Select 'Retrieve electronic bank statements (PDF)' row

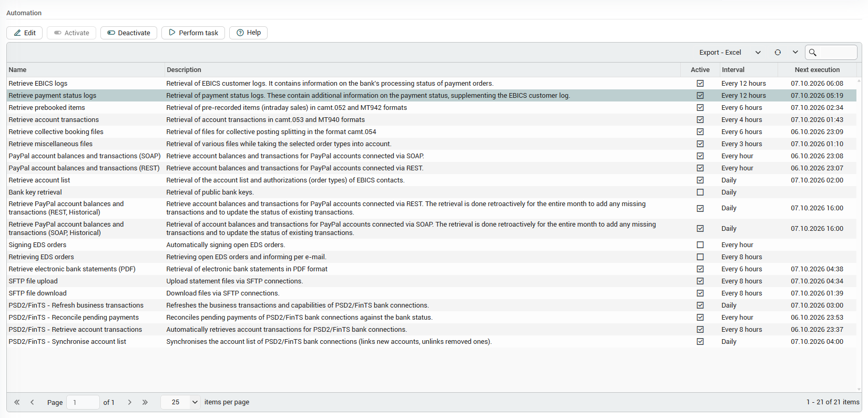tap(432, 269)
